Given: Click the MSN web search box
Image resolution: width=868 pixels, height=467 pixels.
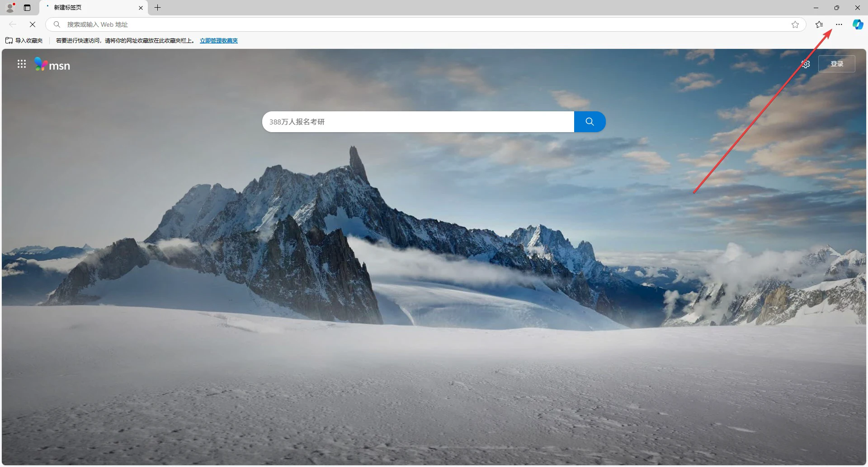Looking at the screenshot, I should [418, 122].
